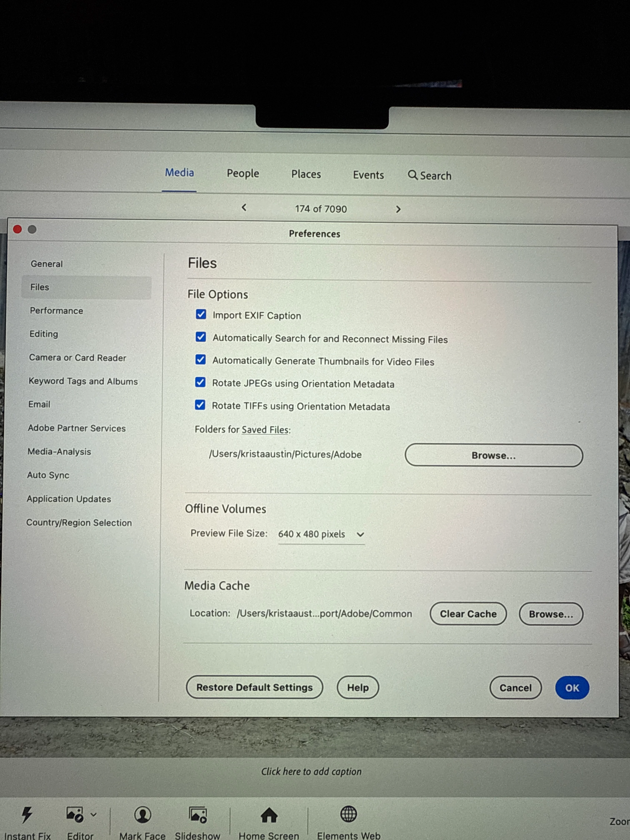Screen dimensions: 630x840
Task: Toggle Rotate JPEGs using Orientation Metadata
Action: coord(200,382)
